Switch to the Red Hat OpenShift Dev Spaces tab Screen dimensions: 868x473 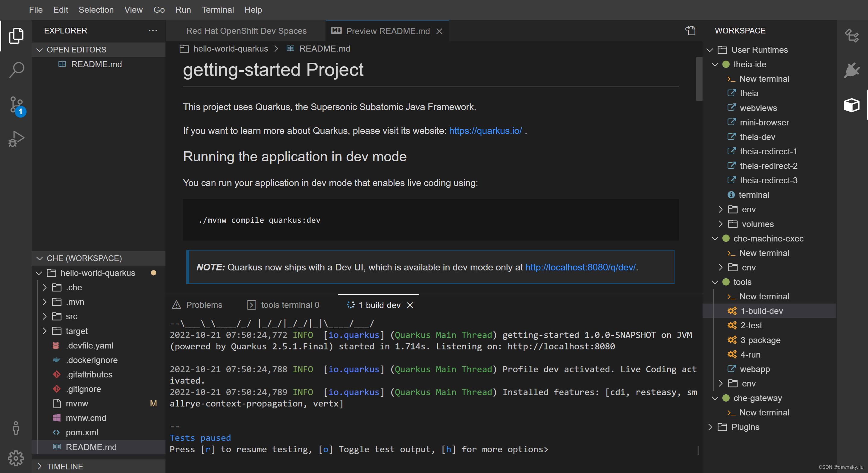click(246, 31)
